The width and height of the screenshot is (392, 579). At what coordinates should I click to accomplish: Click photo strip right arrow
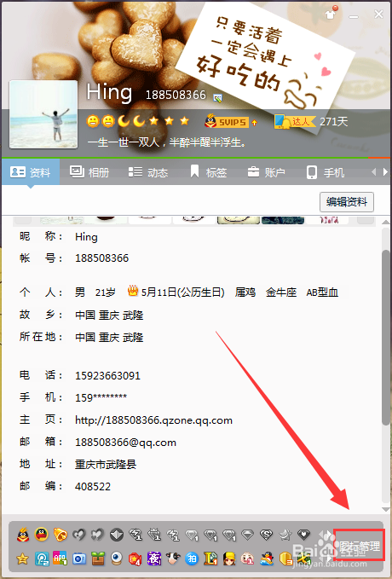click(x=366, y=221)
